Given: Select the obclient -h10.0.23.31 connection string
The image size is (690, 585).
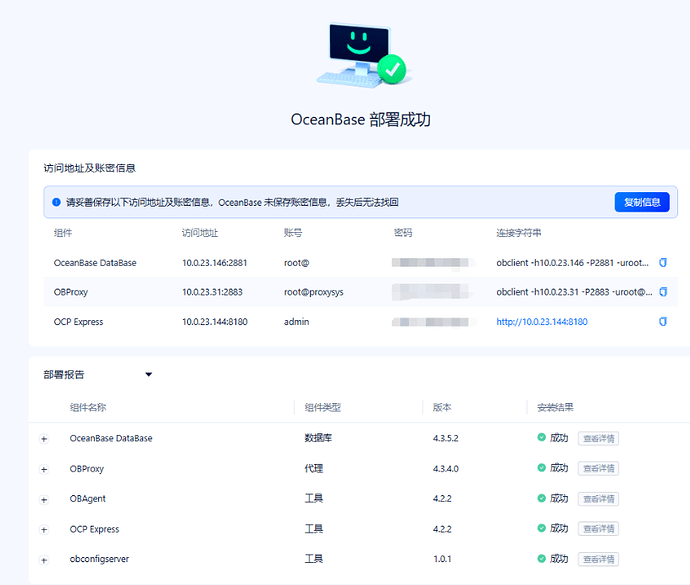Looking at the screenshot, I should pos(574,292).
